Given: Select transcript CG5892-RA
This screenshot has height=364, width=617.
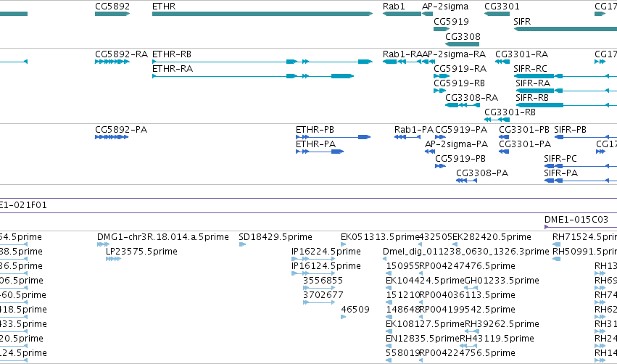Looking at the screenshot, I should pyautogui.click(x=112, y=62).
